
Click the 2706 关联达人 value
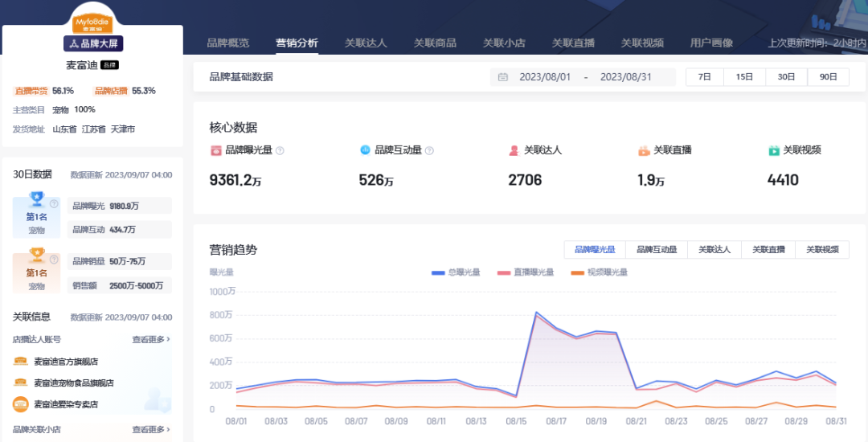(525, 180)
